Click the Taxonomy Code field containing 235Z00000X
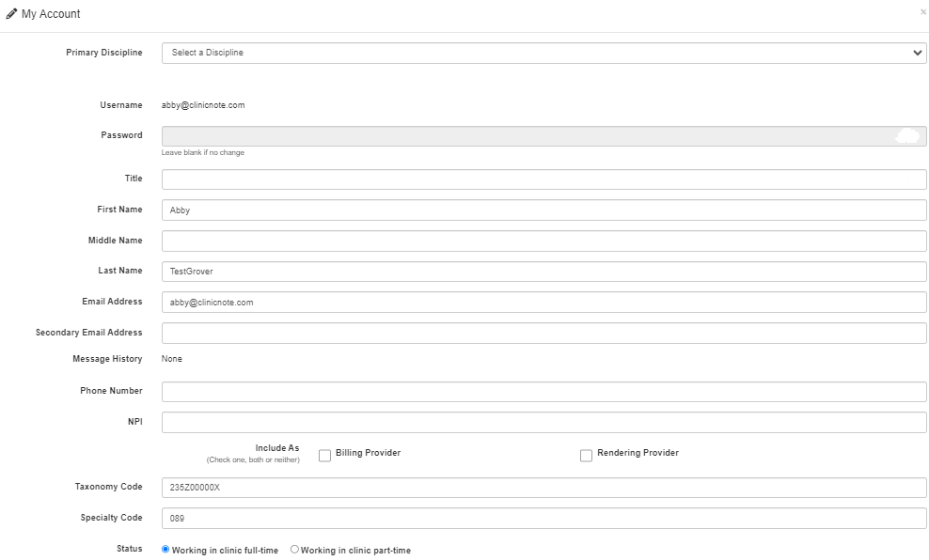The height and width of the screenshot is (560, 929). [x=542, y=487]
